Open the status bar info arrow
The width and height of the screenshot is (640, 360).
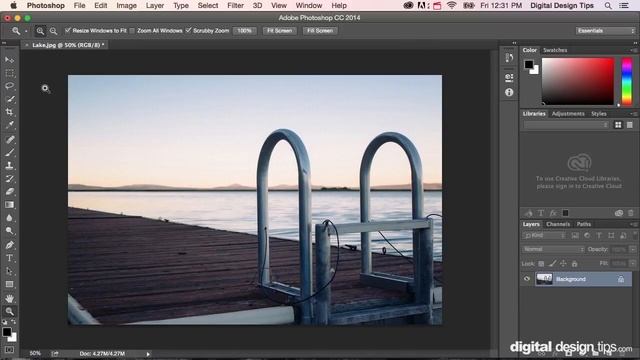click(x=148, y=354)
